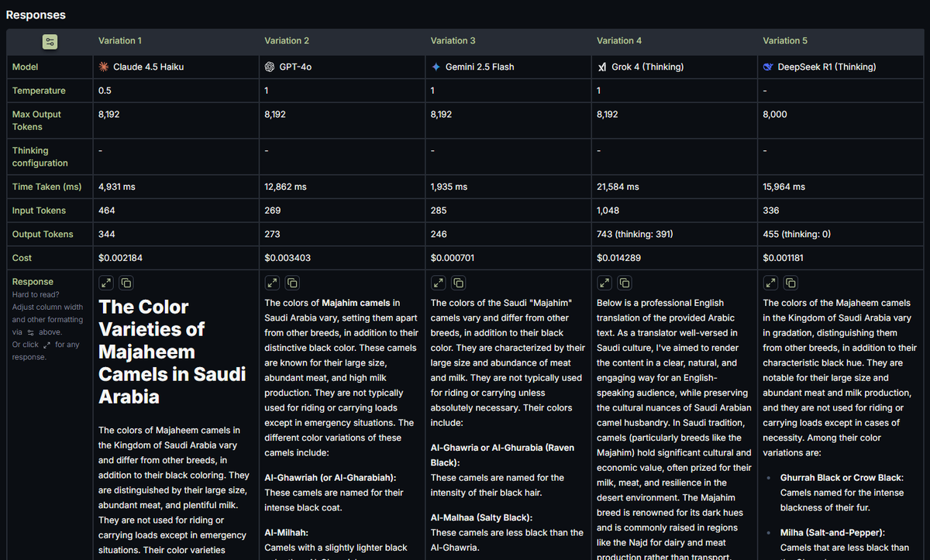Click the Model row label
This screenshot has height=560, width=930.
click(25, 67)
